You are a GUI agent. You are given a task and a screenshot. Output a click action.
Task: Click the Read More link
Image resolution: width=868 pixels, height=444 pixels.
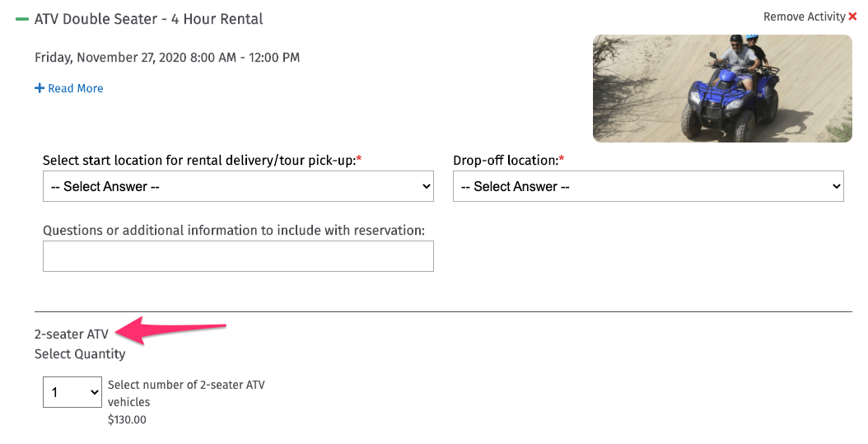pos(75,89)
